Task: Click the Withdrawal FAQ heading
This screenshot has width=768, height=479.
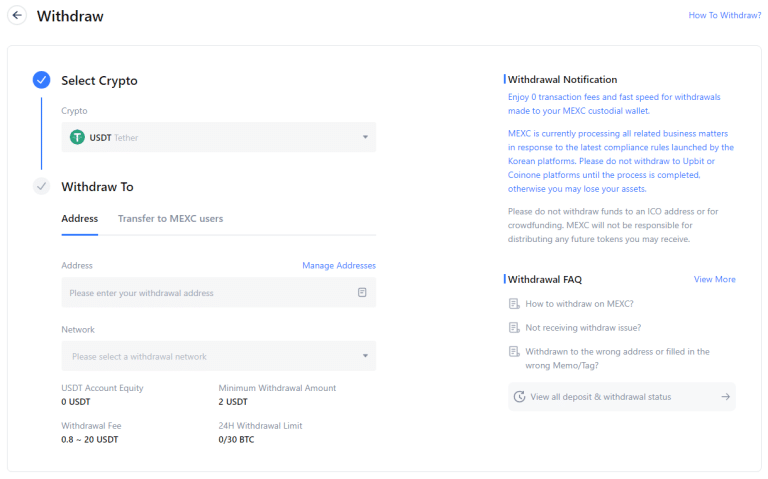Action: click(x=545, y=279)
